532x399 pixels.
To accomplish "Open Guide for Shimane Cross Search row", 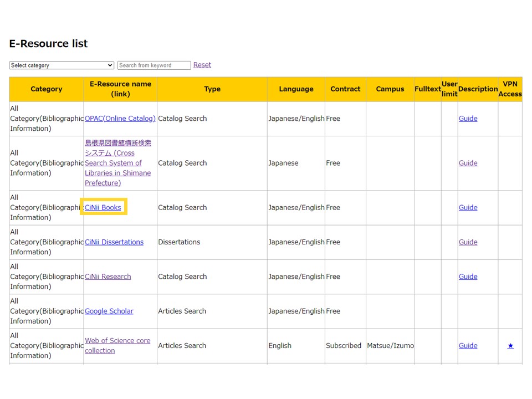I will pyautogui.click(x=468, y=163).
